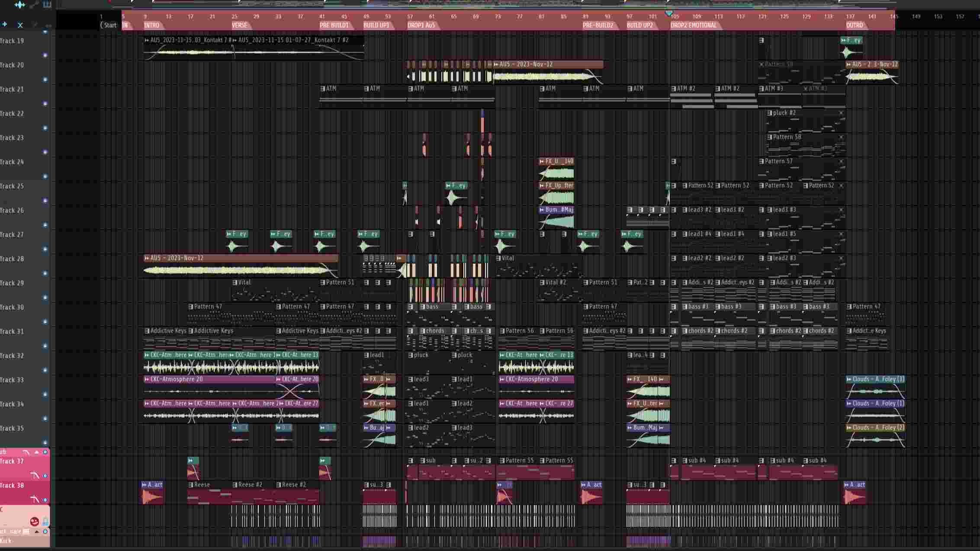Click the blue bars icon at the top toolbar

[45, 4]
